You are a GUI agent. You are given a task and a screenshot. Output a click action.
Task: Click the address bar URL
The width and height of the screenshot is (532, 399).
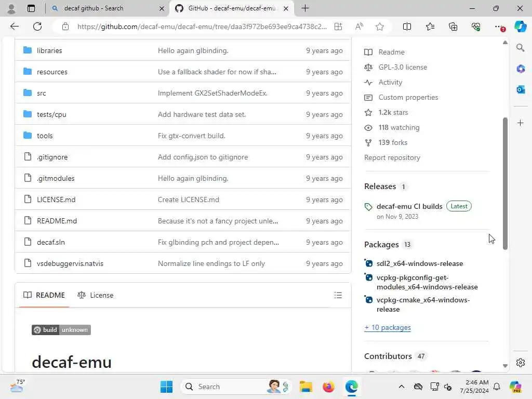click(202, 26)
